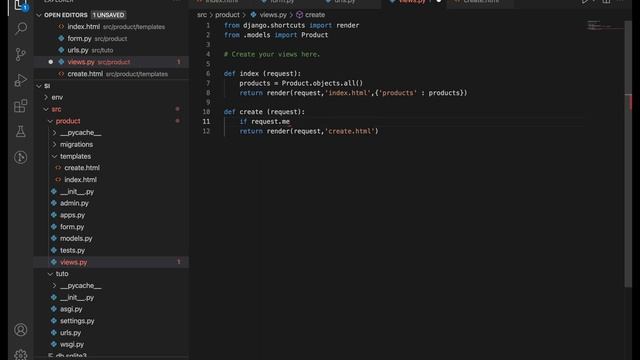The height and width of the screenshot is (360, 640).
Task: Open the Source Control view
Action: click(21, 54)
